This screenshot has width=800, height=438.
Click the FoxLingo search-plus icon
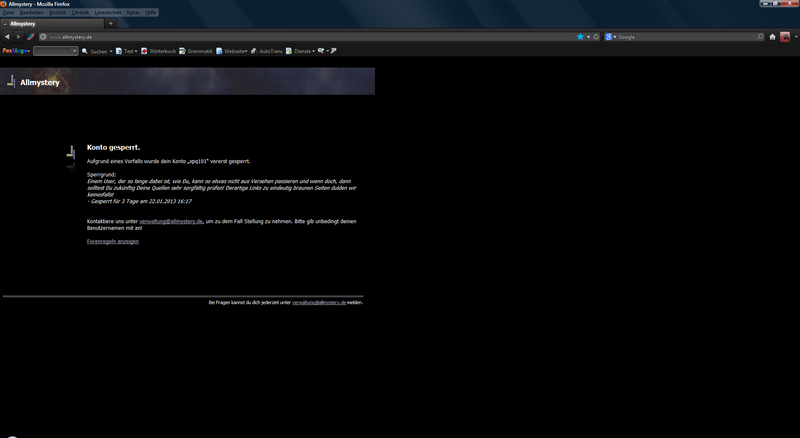[x=321, y=51]
